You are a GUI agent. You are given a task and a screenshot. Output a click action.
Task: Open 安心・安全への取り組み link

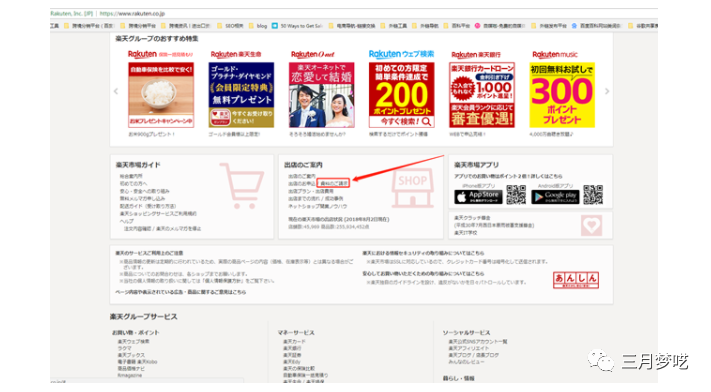(x=145, y=191)
